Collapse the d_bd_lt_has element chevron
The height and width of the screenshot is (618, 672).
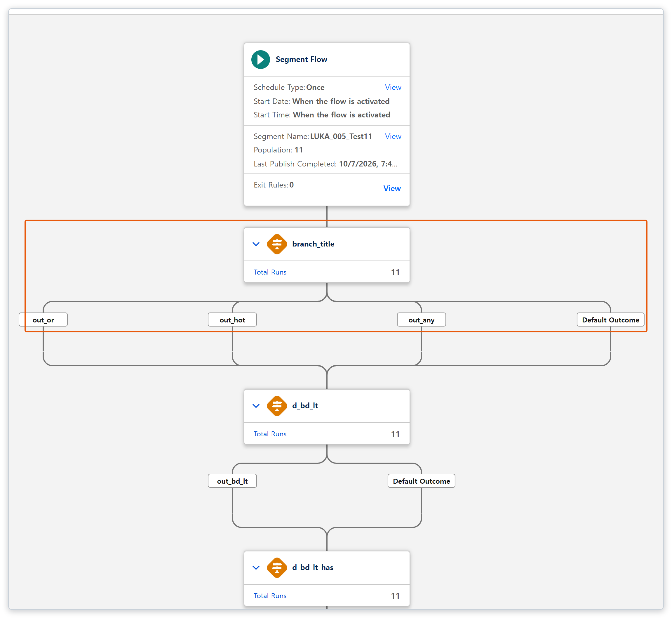[256, 568]
